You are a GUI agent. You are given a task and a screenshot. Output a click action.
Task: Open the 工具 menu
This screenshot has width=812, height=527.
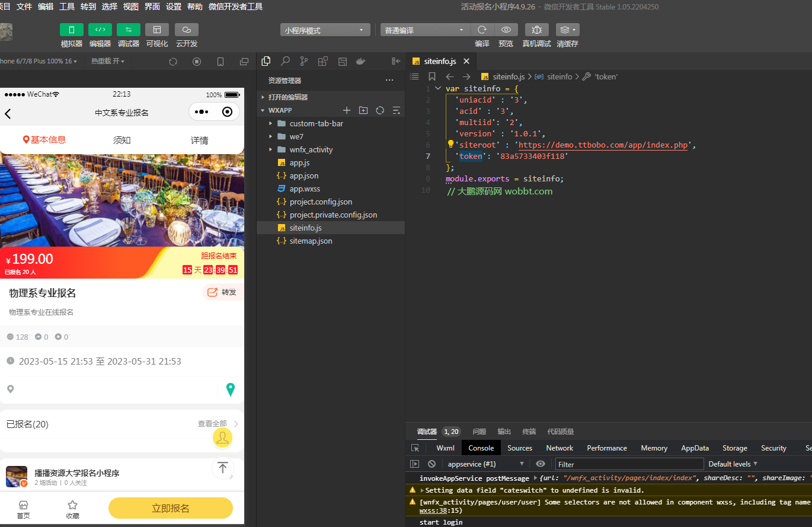point(68,7)
